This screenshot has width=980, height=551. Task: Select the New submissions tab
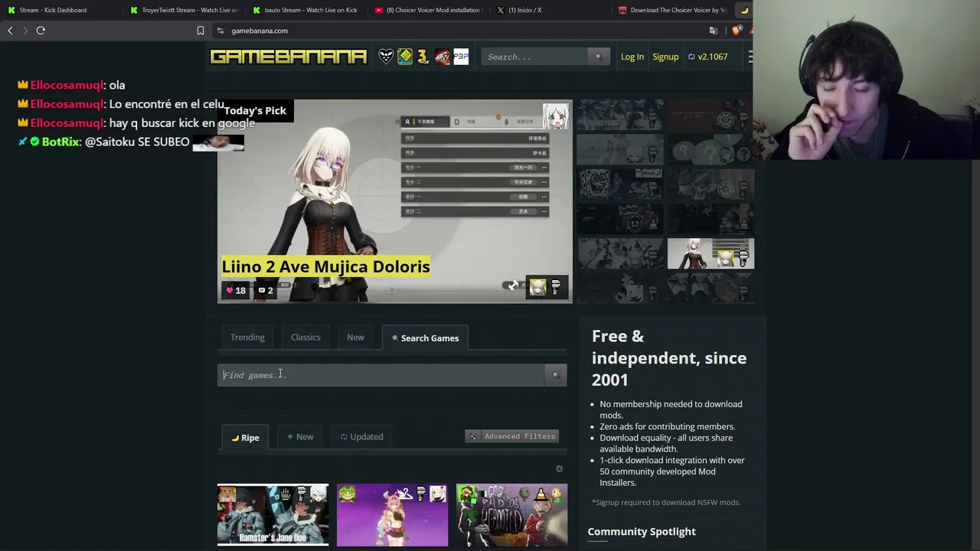click(x=300, y=437)
